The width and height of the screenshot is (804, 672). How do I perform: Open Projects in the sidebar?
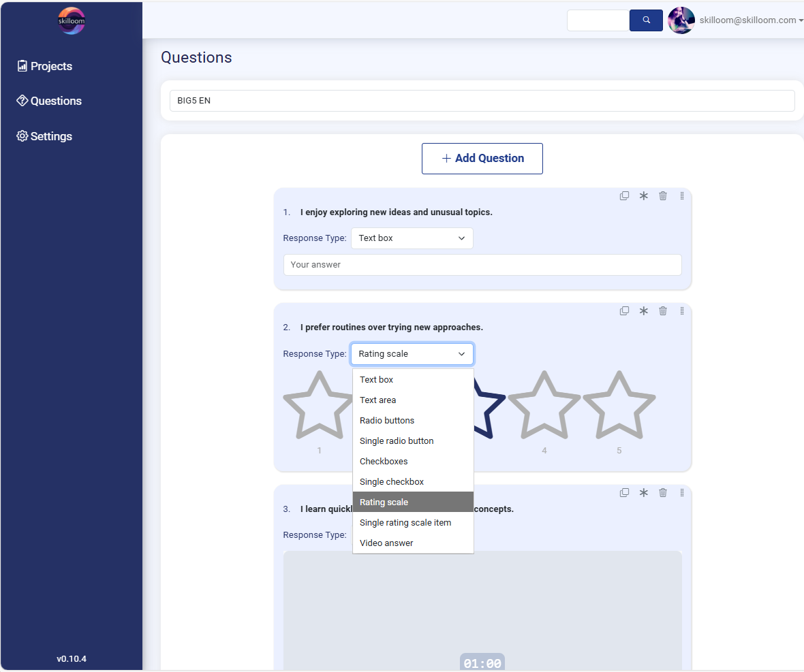(x=51, y=66)
